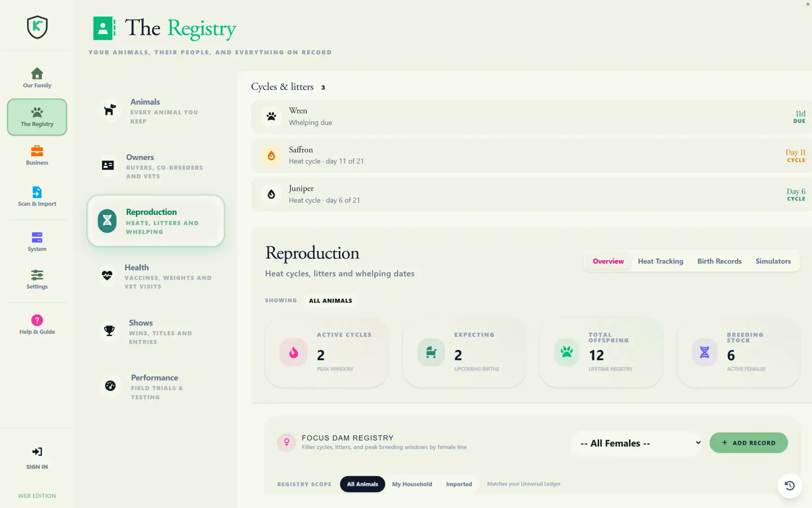The image size is (812, 508).
Task: Switch to the Simulators tab
Action: [x=773, y=261]
